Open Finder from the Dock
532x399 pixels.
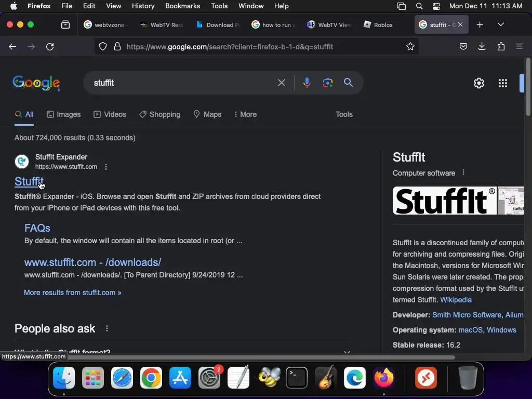[64, 378]
